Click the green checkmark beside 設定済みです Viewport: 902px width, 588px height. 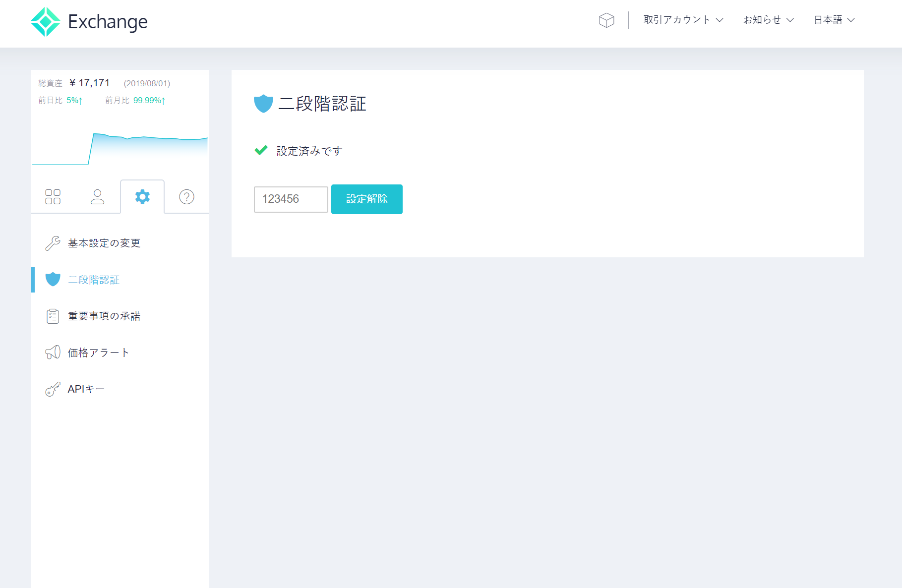(261, 150)
